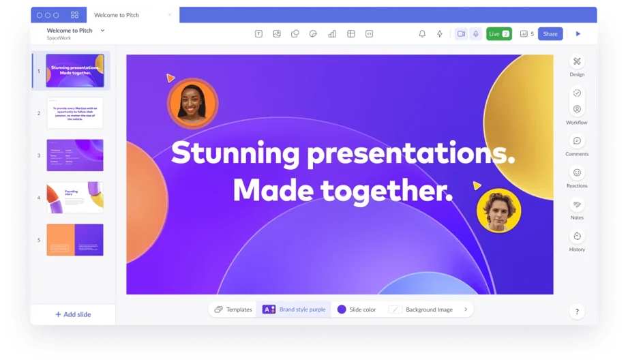Open the Templates option in the bottom bar
This screenshot has height=364, width=628.
point(233,309)
